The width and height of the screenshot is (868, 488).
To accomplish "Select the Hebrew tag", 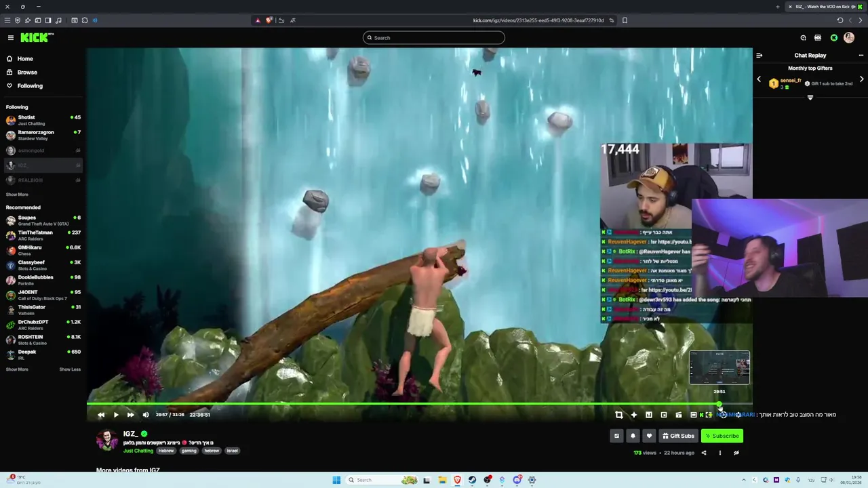I will [x=166, y=451].
